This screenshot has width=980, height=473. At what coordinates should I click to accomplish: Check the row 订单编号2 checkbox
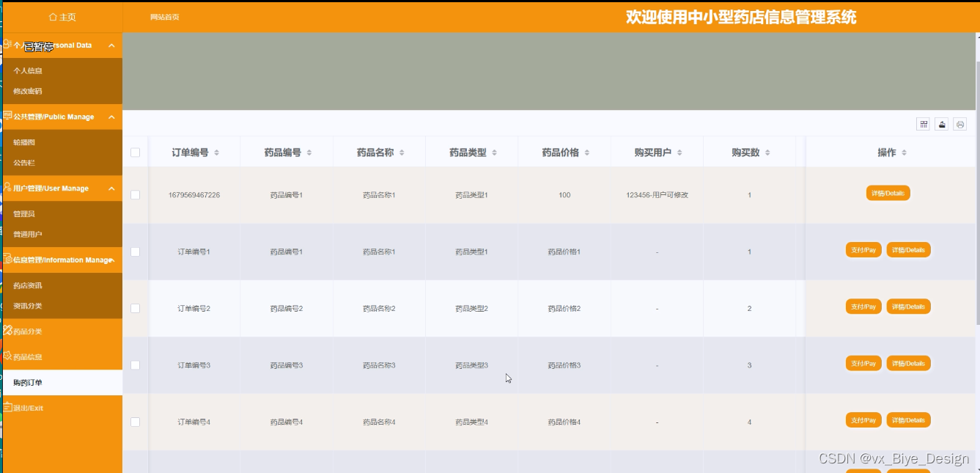coord(135,308)
